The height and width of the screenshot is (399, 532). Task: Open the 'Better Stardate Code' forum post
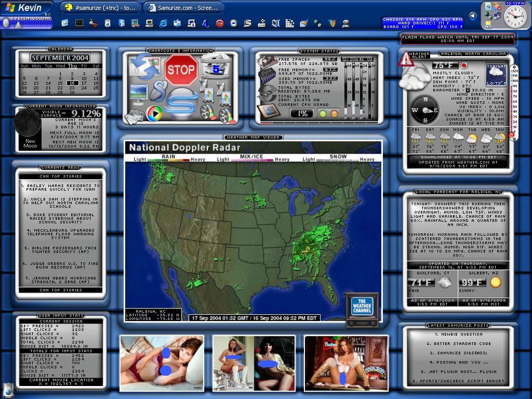[x=458, y=344]
